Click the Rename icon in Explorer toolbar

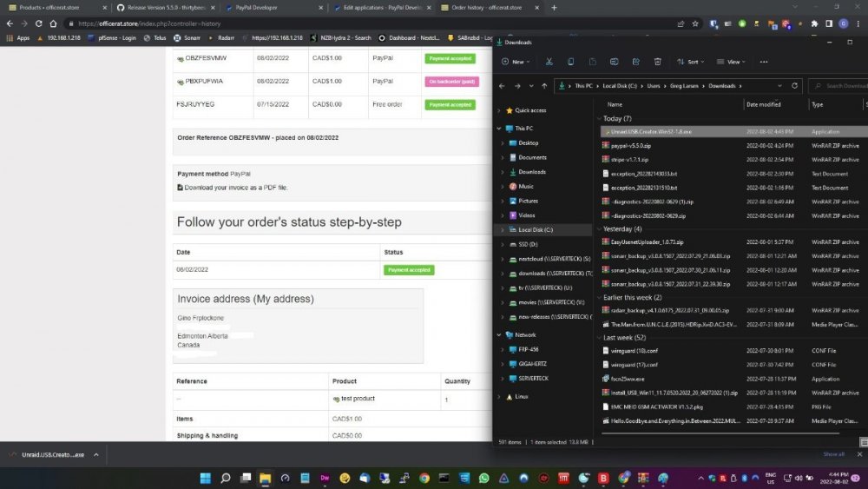coord(615,62)
